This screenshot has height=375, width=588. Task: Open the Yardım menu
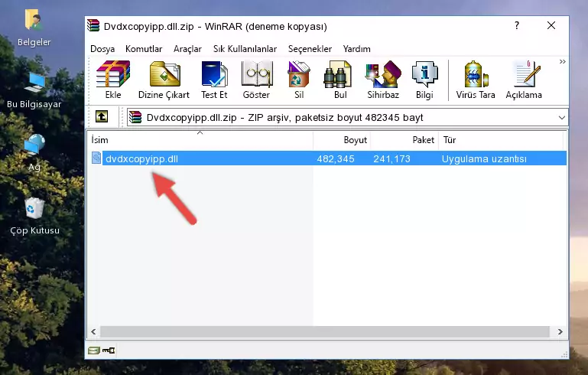coord(356,49)
